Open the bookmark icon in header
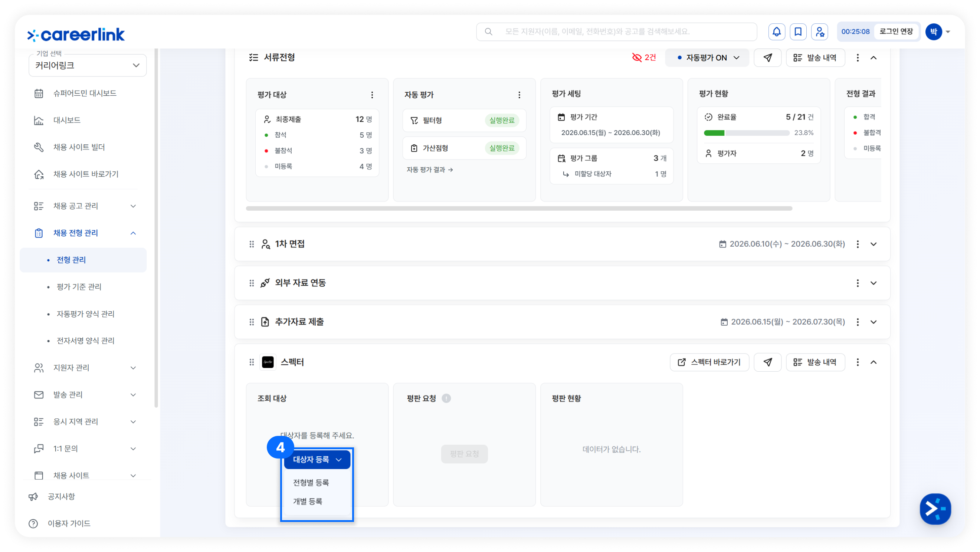This screenshot has height=552, width=980. pos(798,32)
